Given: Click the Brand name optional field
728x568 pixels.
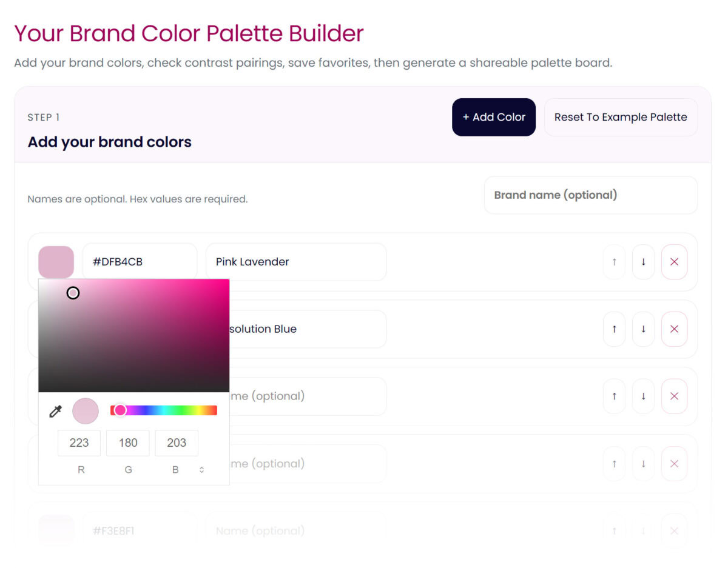Looking at the screenshot, I should [590, 195].
